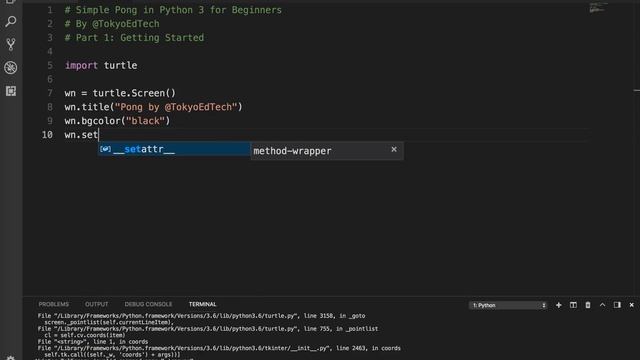Click the 'wn = turtle.Screen()' line
The image size is (640, 360).
click(x=120, y=93)
